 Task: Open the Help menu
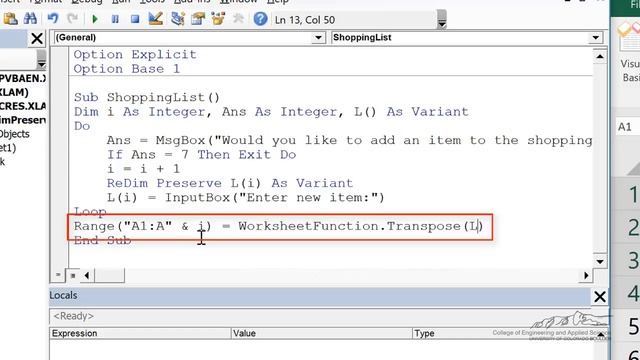click(x=278, y=2)
